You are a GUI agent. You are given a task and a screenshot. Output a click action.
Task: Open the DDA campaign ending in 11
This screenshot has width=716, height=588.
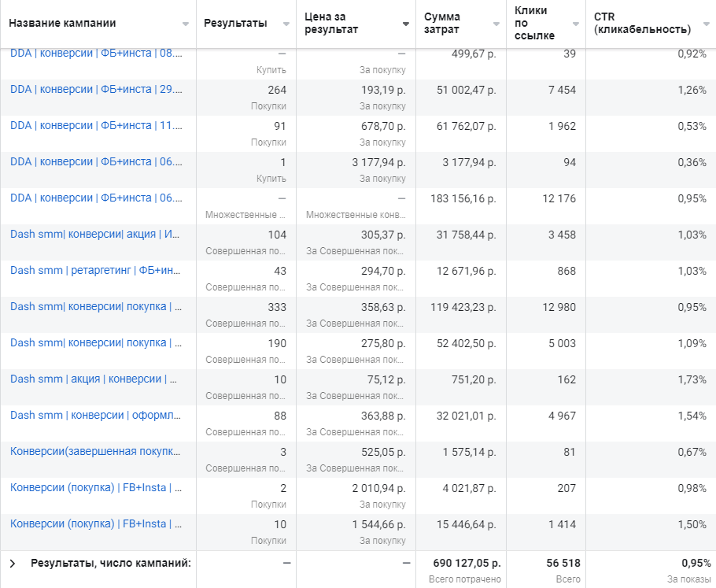[96, 126]
